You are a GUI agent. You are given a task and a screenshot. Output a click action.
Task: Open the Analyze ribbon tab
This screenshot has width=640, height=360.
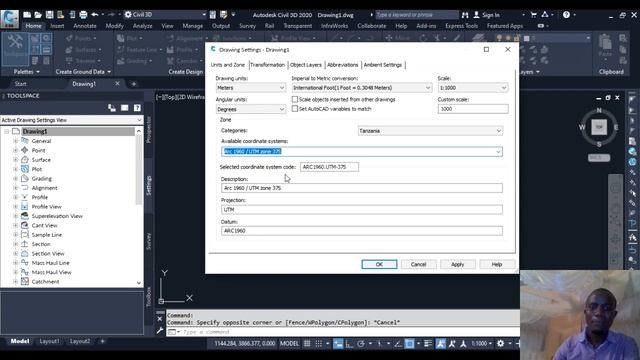(x=142, y=26)
